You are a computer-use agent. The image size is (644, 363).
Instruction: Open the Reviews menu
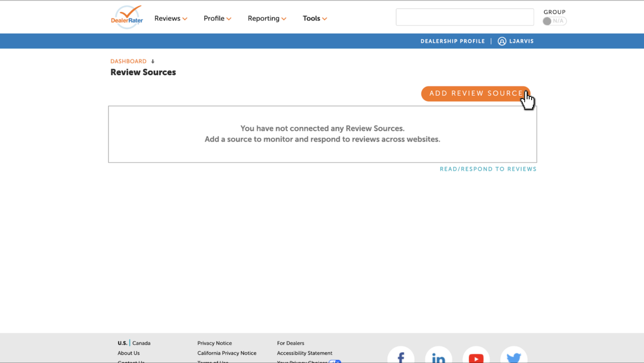171,18
